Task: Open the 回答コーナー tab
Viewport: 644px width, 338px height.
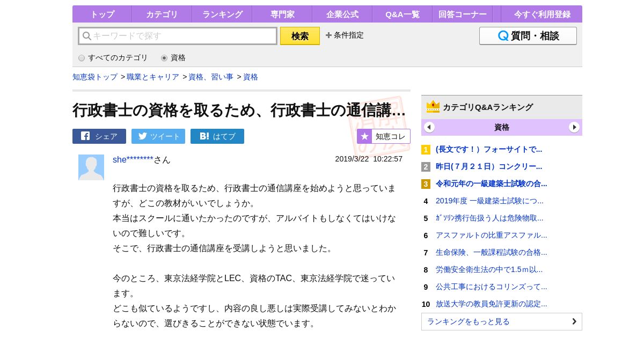Action: (x=463, y=14)
